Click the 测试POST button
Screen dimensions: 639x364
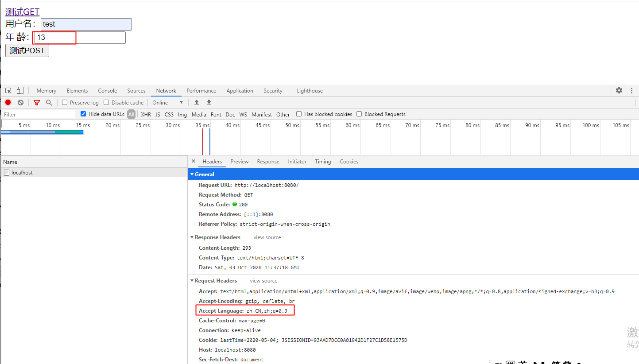point(27,50)
